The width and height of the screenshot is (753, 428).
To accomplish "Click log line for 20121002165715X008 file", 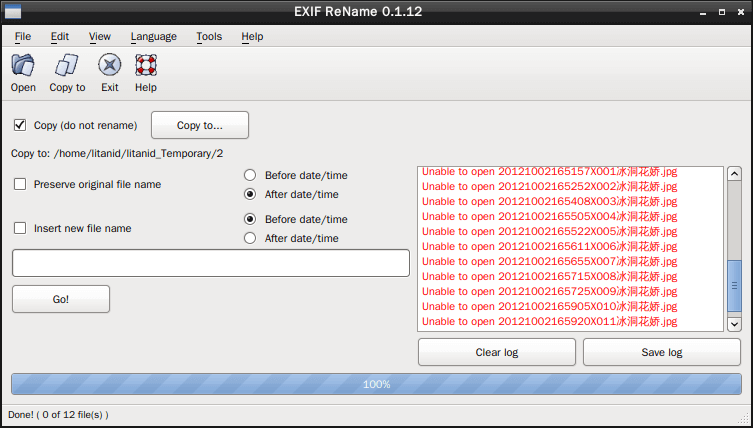I will (x=549, y=276).
